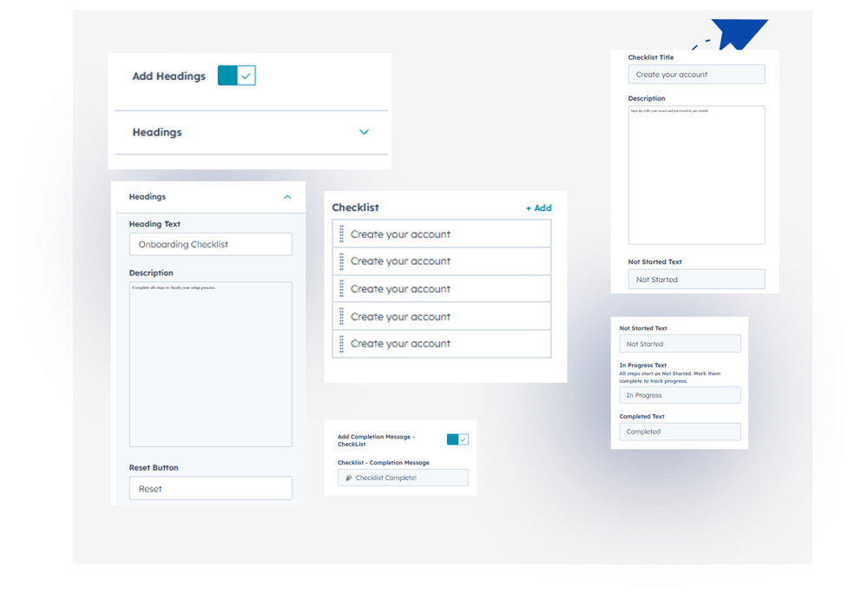Click Heading Text field 'Onboarding Checklist'
Viewport: 868px width, 607px height.
click(210, 244)
